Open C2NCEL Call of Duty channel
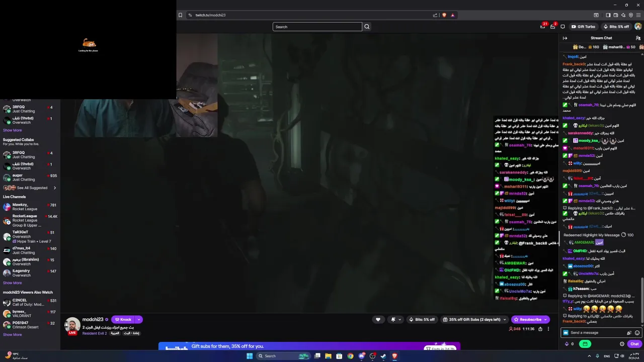Image resolution: width=644 pixels, height=362 pixels. (x=30, y=302)
